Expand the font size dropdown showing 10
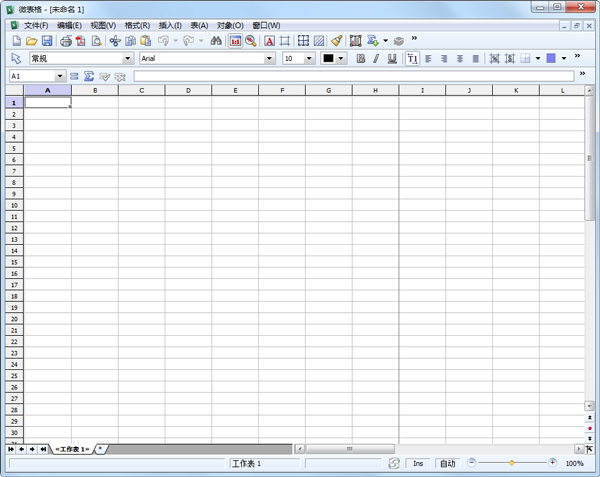 (x=310, y=59)
